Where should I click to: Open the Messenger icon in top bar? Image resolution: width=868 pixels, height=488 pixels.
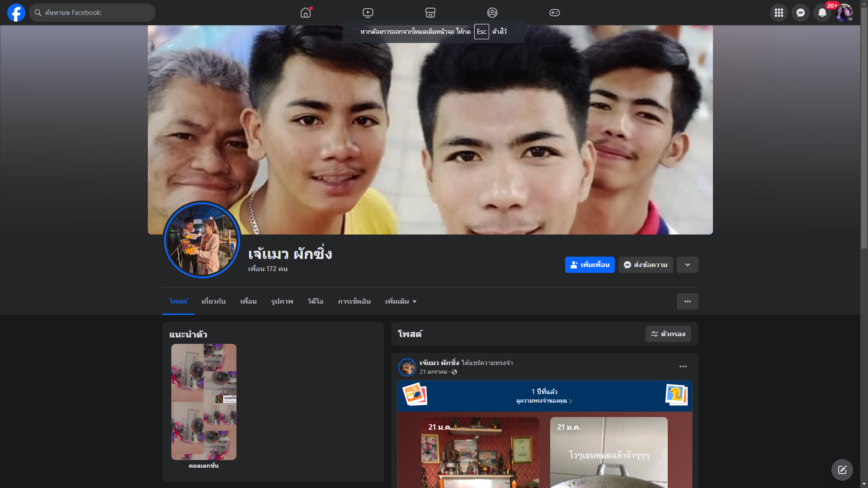(801, 13)
